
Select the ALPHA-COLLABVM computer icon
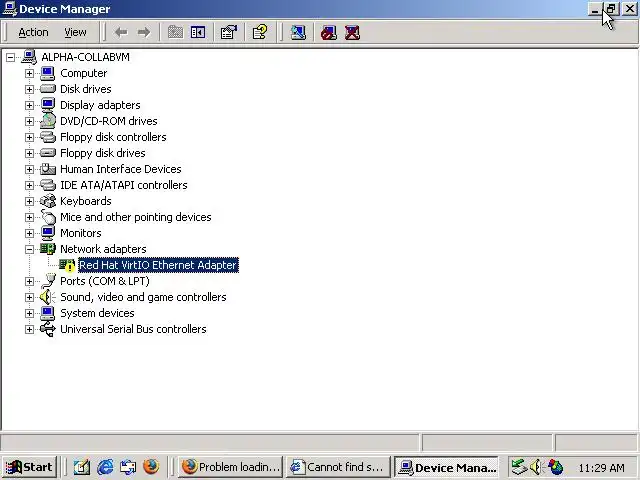click(29, 57)
